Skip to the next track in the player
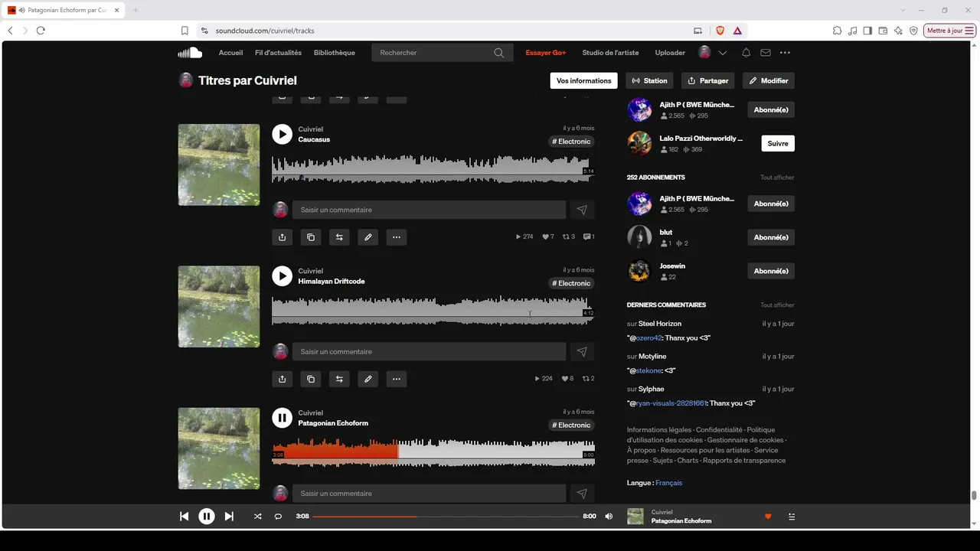 tap(229, 517)
